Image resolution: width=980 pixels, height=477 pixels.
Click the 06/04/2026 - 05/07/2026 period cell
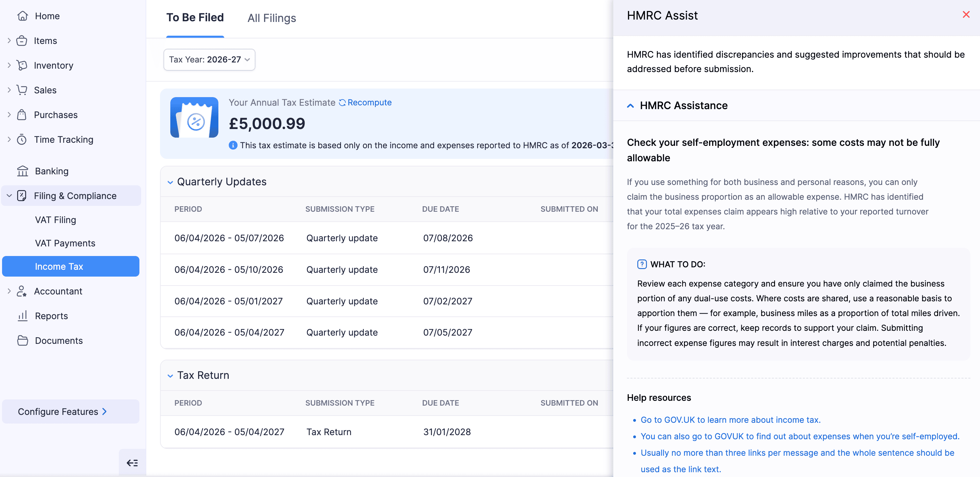pyautogui.click(x=229, y=238)
